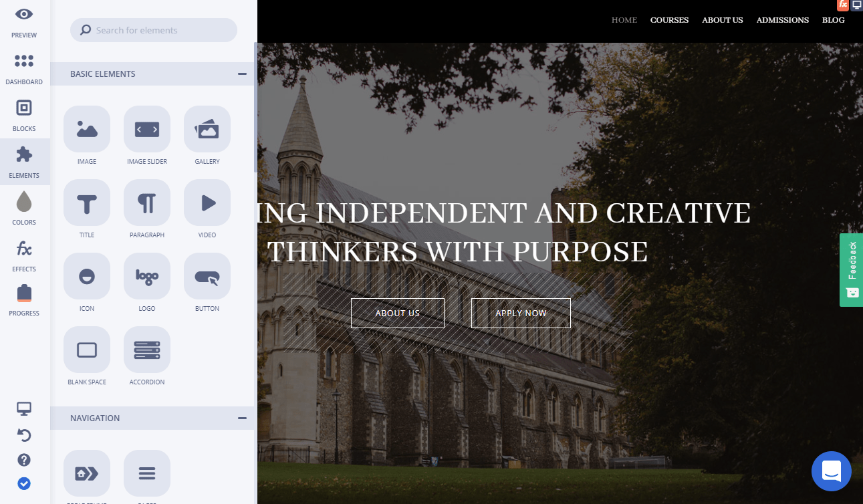Select the hamburger menu navigation element
The width and height of the screenshot is (863, 504).
coord(147,473)
